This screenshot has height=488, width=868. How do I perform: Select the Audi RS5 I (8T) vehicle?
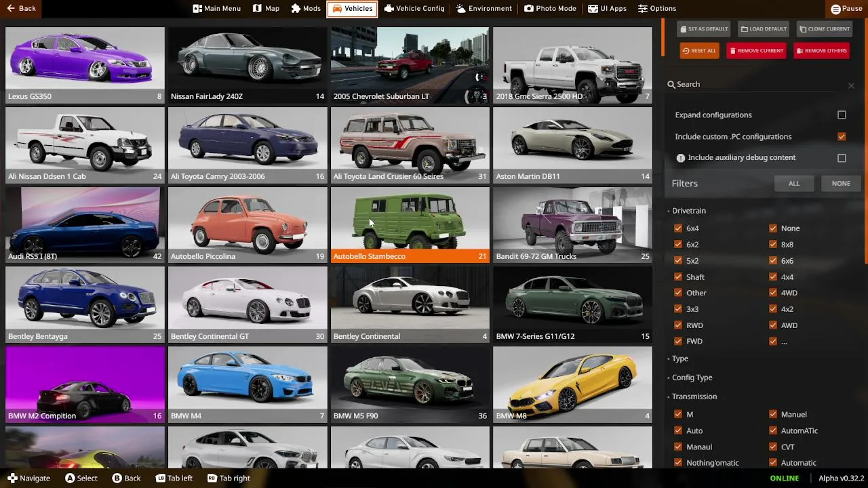click(x=85, y=225)
